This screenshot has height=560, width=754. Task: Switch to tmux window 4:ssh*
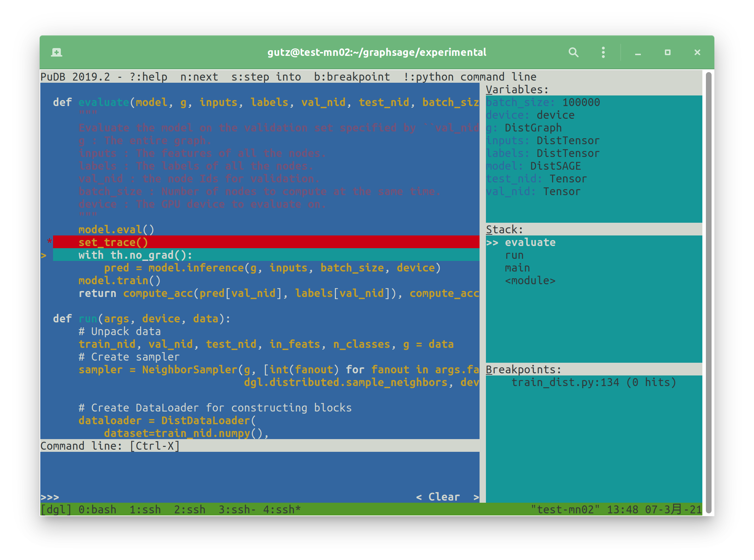pyautogui.click(x=282, y=509)
